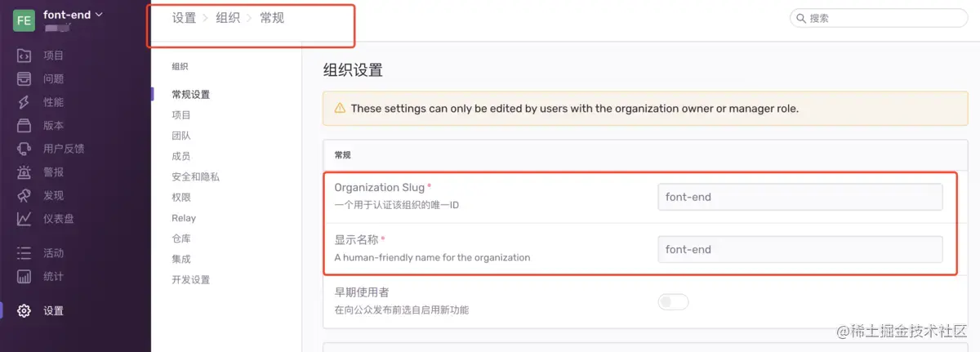Image resolution: width=980 pixels, height=352 pixels.
Task: Click the 设置 breadcrumb link
Action: pos(184,18)
